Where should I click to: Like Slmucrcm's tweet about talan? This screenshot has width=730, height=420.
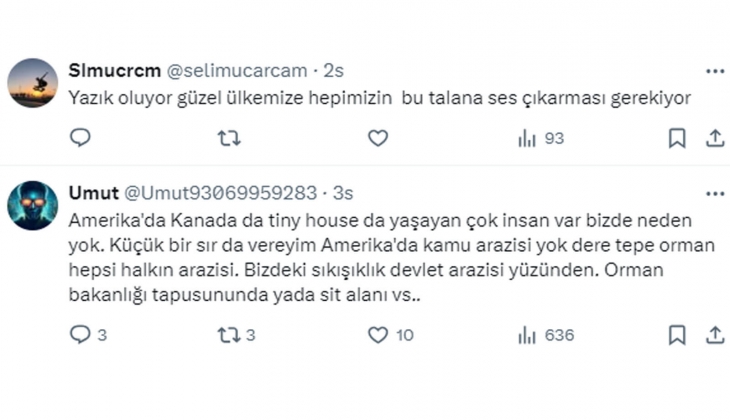point(377,139)
